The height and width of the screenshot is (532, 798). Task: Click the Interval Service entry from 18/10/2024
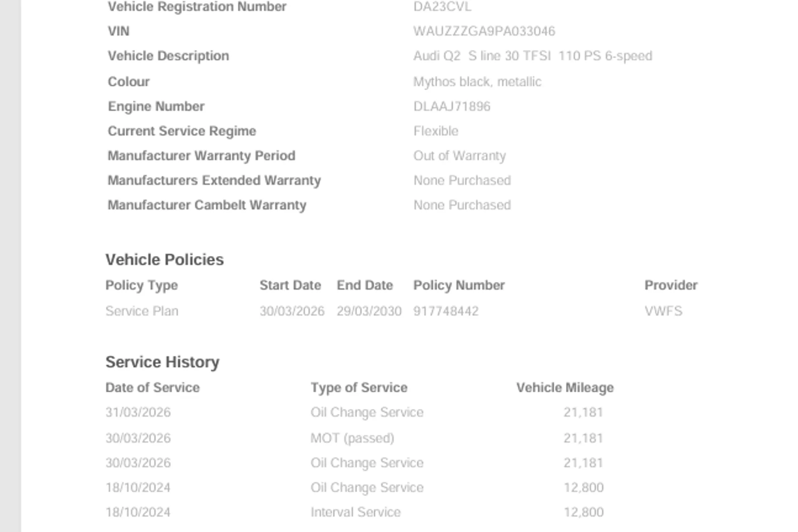pyautogui.click(x=355, y=512)
